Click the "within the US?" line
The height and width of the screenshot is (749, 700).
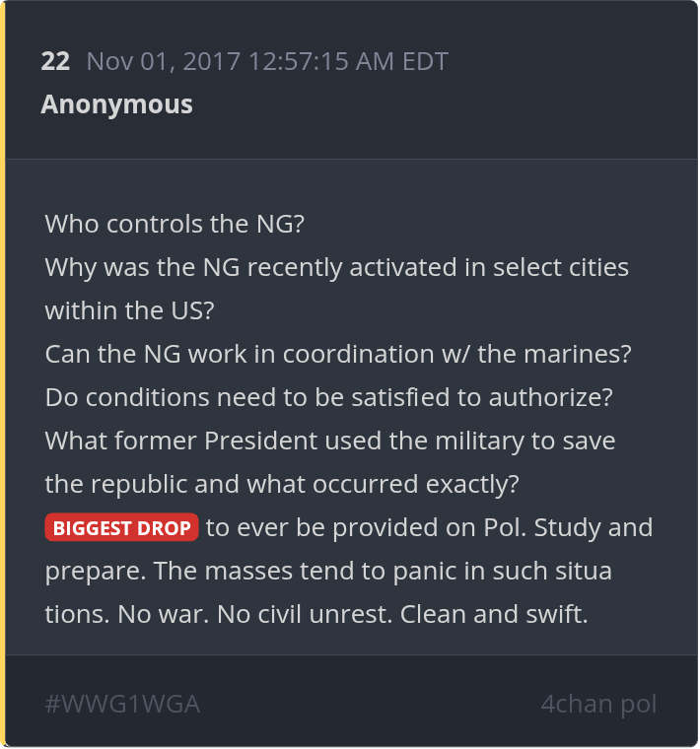[x=130, y=310]
